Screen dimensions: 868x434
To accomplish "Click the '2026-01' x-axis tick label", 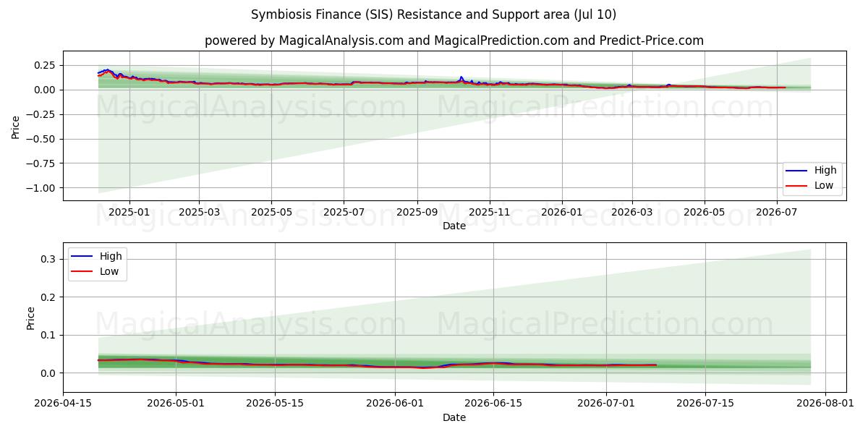I will [562, 212].
